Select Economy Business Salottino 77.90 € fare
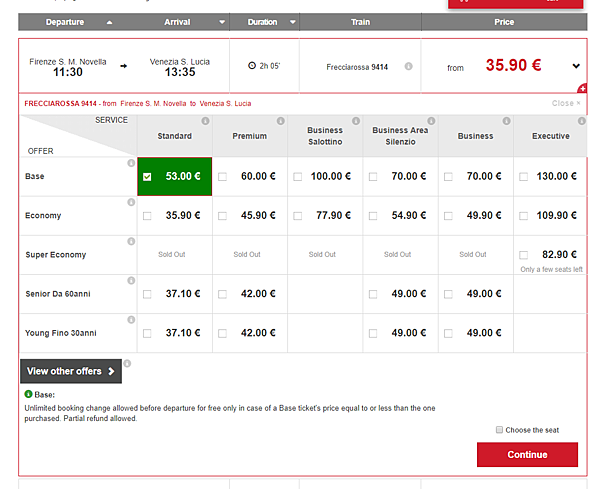 [x=298, y=216]
